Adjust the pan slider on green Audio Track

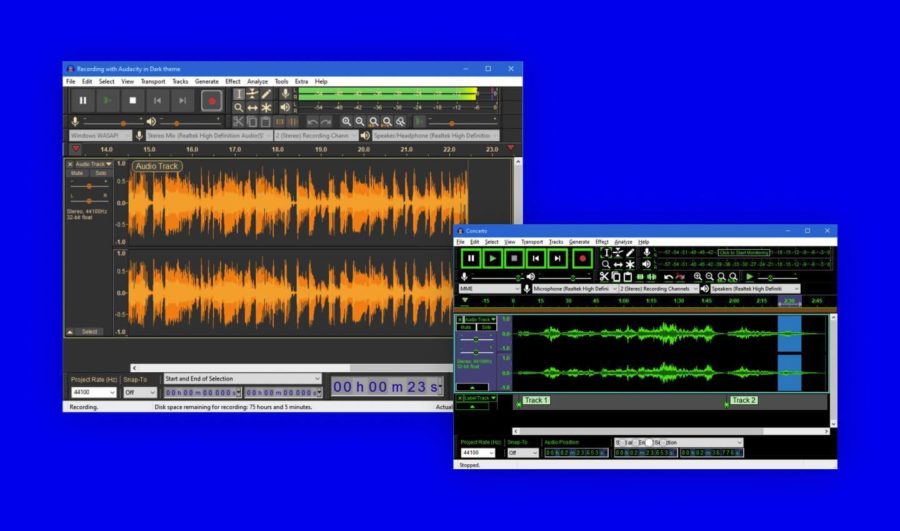point(476,352)
